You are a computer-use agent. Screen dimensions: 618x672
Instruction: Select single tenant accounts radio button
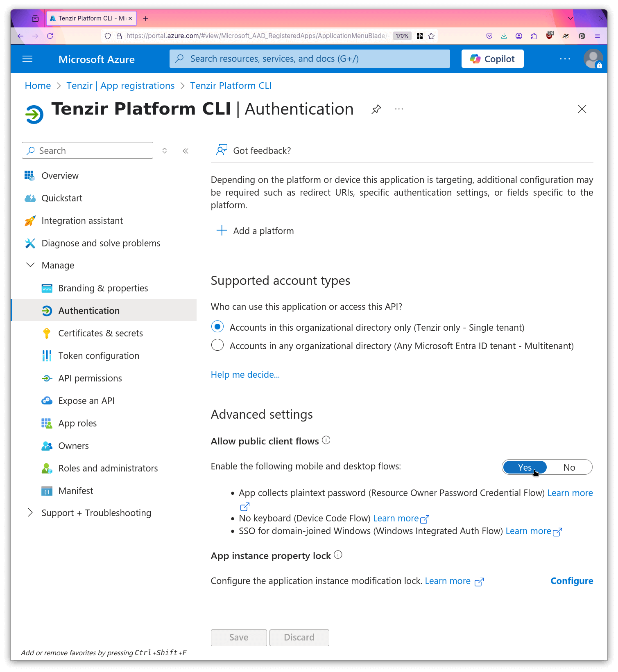pos(217,327)
